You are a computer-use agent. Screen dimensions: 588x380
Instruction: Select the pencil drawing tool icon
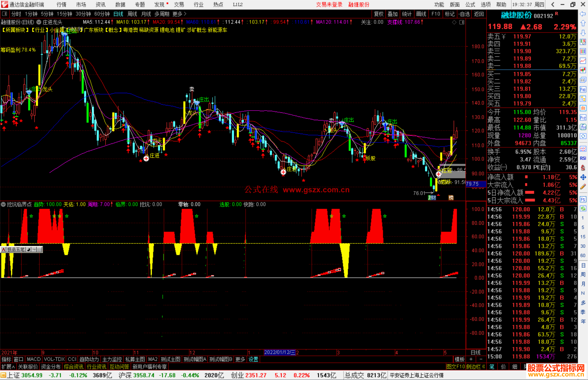coord(583,187)
